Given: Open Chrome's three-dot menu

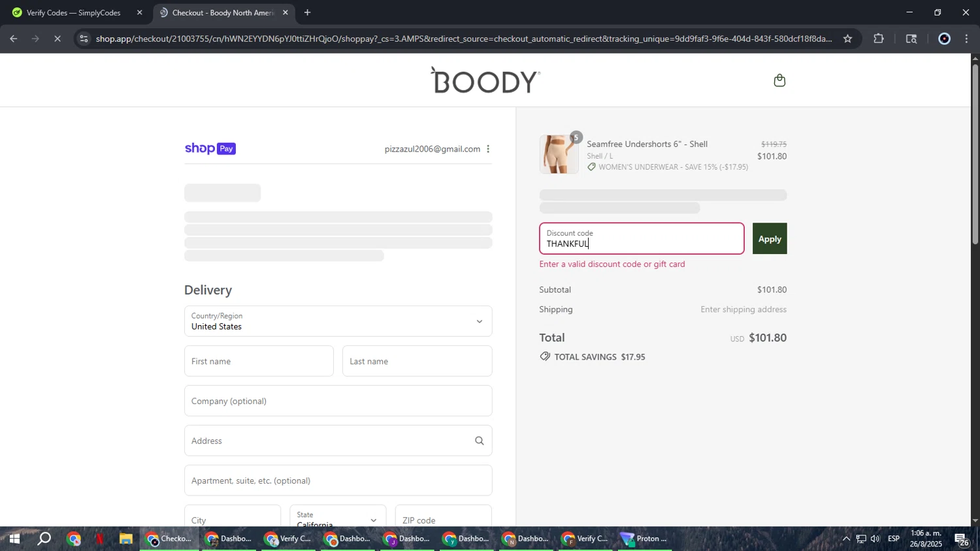Looking at the screenshot, I should 966,39.
